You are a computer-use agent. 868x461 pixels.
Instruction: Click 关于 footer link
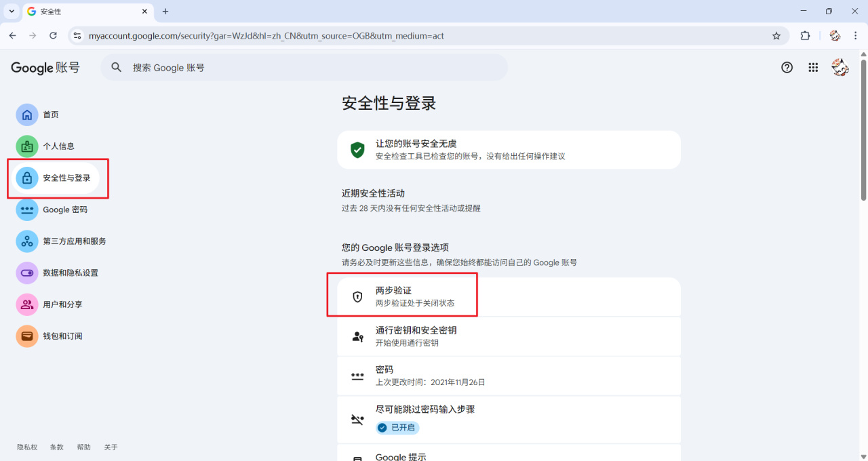click(111, 447)
